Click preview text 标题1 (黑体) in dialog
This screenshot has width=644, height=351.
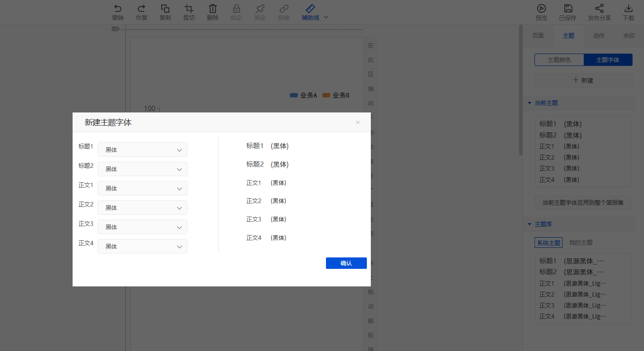[267, 146]
